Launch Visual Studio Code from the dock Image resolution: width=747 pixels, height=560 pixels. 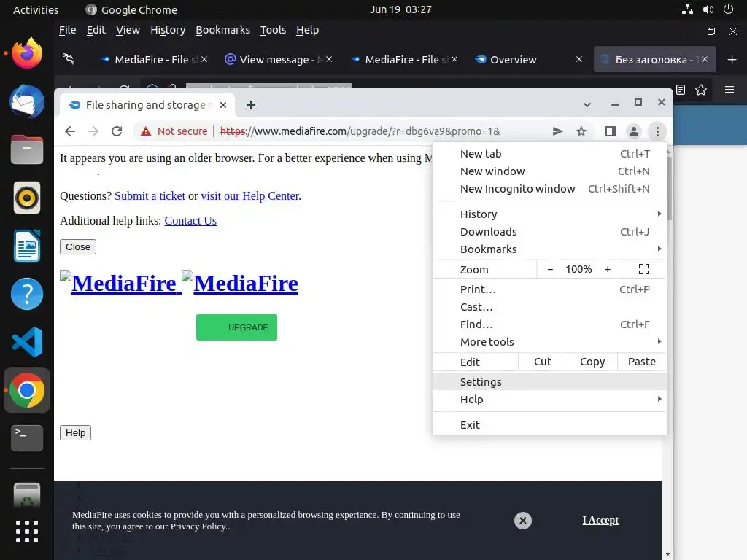click(x=27, y=342)
